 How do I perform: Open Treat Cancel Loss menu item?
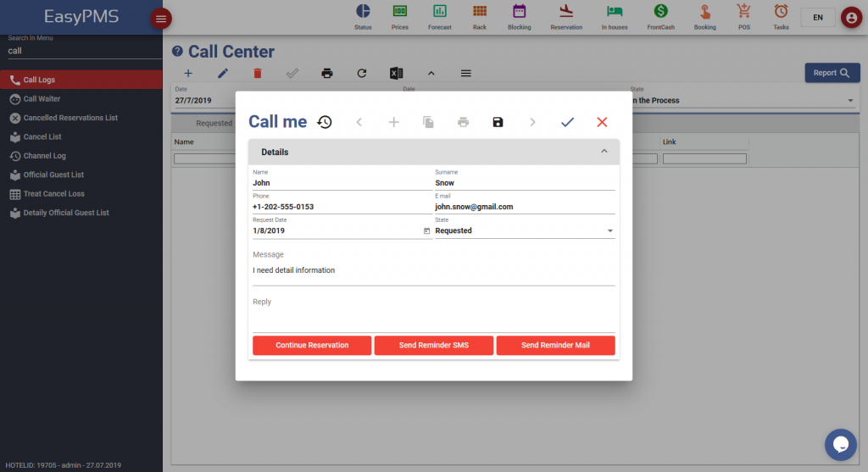pyautogui.click(x=81, y=194)
